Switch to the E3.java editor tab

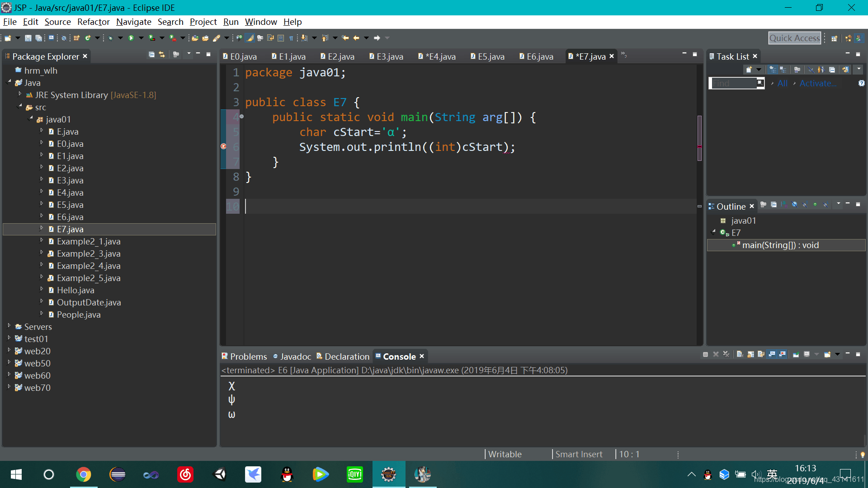click(389, 56)
